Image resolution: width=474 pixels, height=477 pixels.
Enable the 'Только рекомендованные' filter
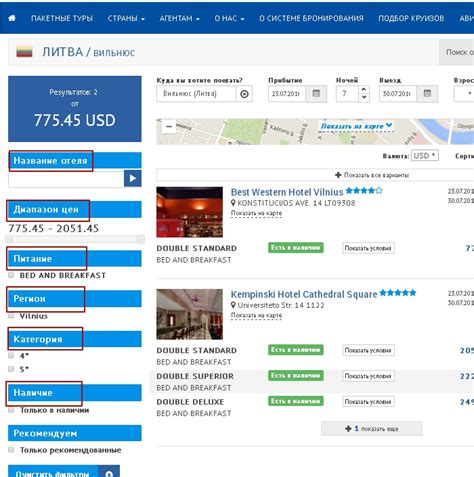tap(11, 450)
